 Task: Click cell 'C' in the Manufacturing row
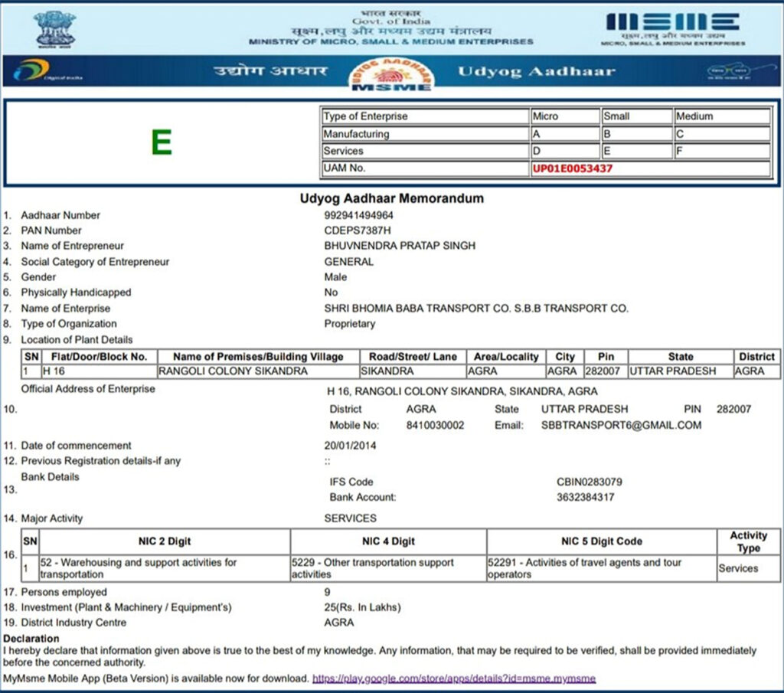pyautogui.click(x=722, y=134)
